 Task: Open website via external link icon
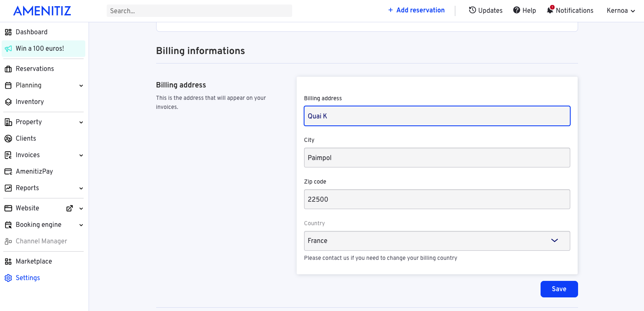(70, 208)
